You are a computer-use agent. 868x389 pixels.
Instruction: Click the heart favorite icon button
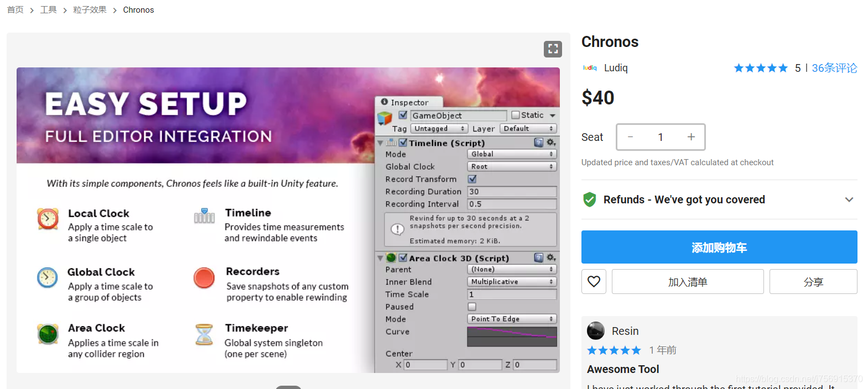[594, 282]
